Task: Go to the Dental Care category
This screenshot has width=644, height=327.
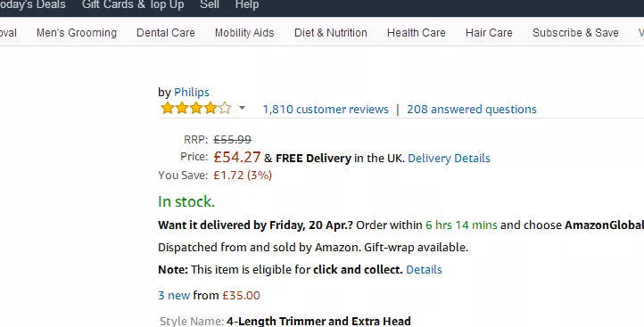Action: coord(166,33)
